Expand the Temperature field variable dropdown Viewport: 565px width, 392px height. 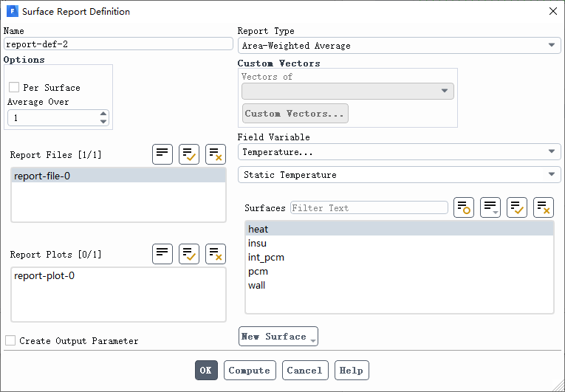coord(399,151)
